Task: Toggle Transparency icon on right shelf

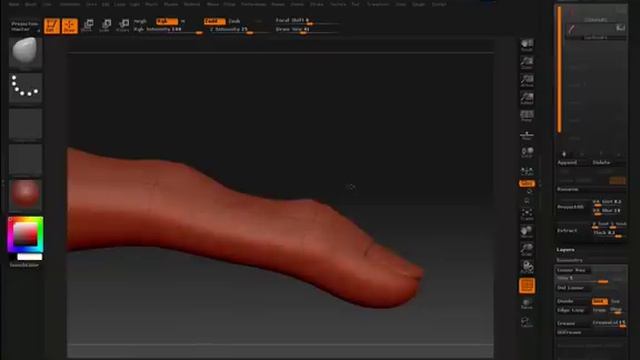Action: [x=527, y=304]
